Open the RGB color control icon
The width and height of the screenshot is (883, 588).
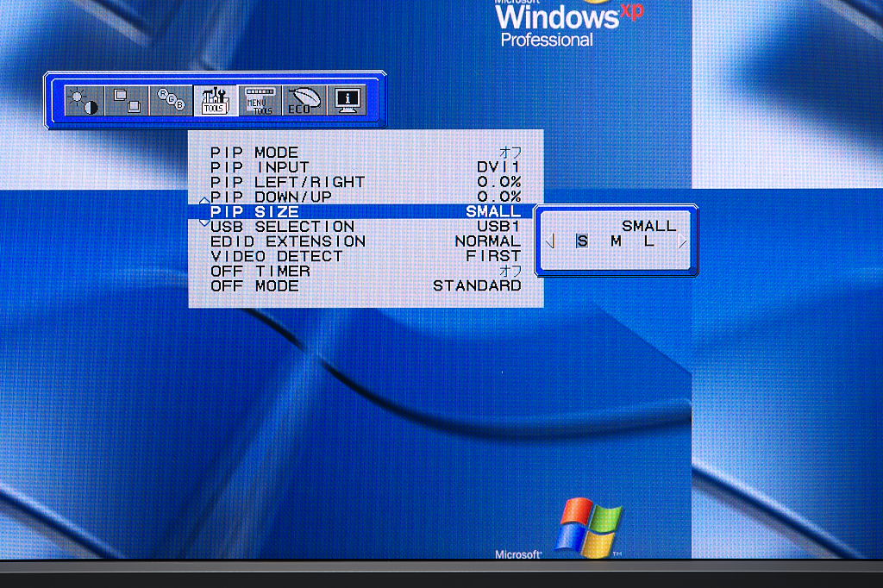171,101
